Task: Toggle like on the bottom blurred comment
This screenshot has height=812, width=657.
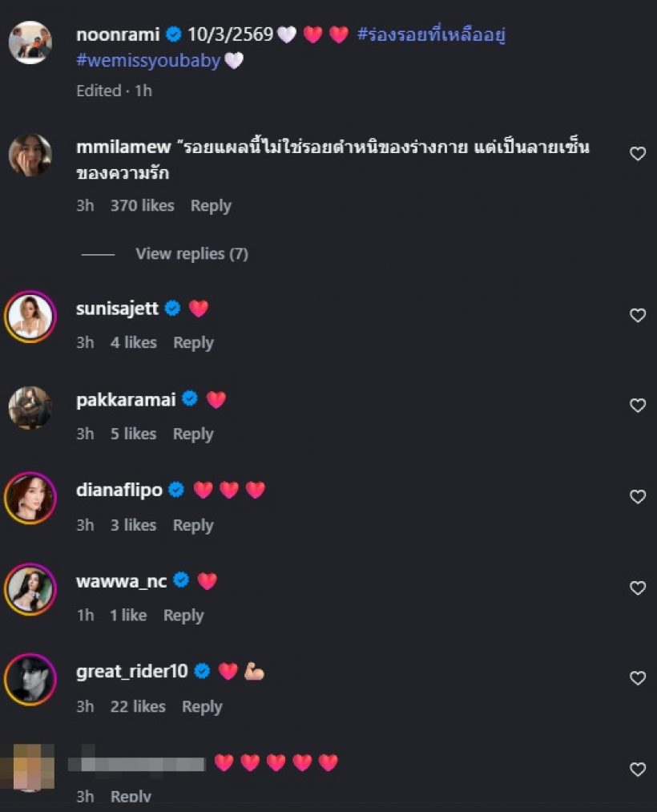Action: tap(638, 768)
